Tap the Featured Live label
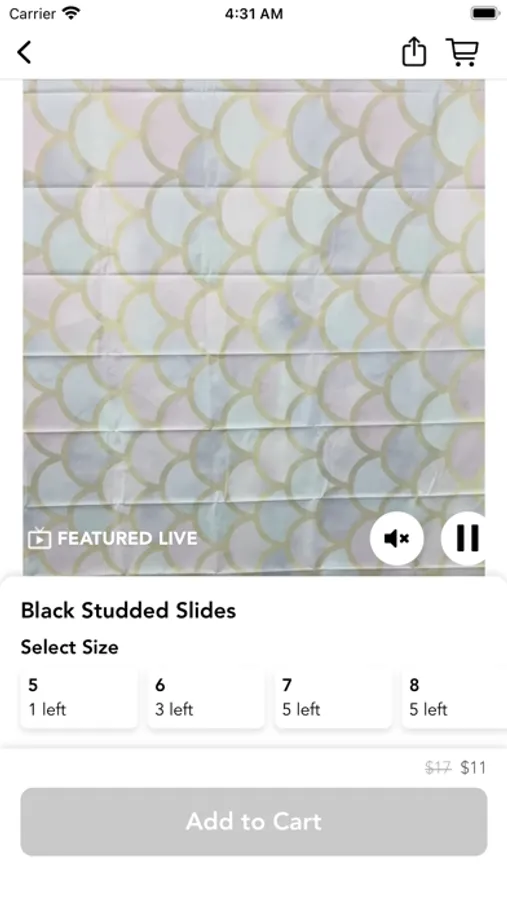 tap(127, 538)
